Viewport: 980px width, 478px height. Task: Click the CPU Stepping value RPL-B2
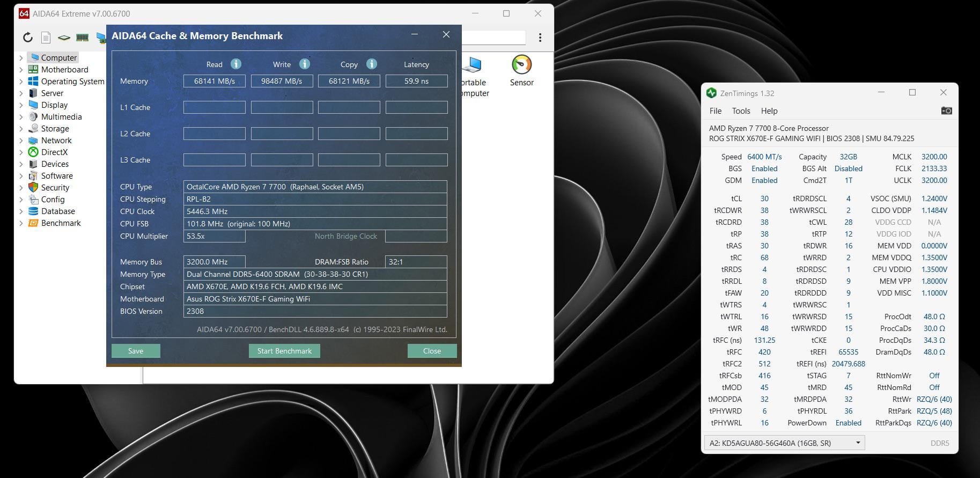tap(315, 199)
